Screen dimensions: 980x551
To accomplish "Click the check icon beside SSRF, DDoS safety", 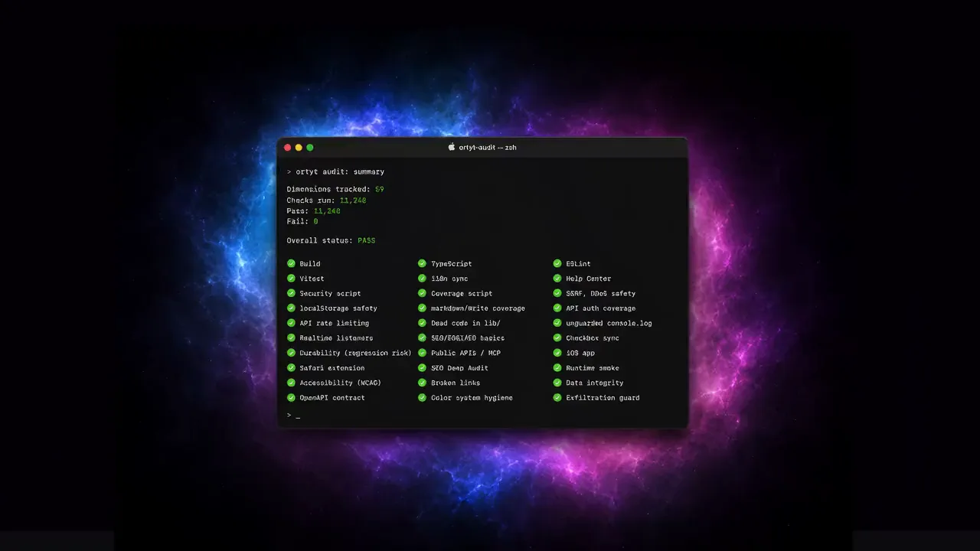I will coord(557,293).
